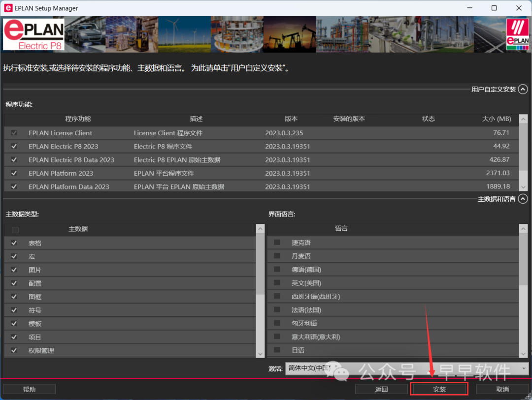Click the EPLAN Setup Manager title icon
The height and width of the screenshot is (400, 532).
click(8, 8)
